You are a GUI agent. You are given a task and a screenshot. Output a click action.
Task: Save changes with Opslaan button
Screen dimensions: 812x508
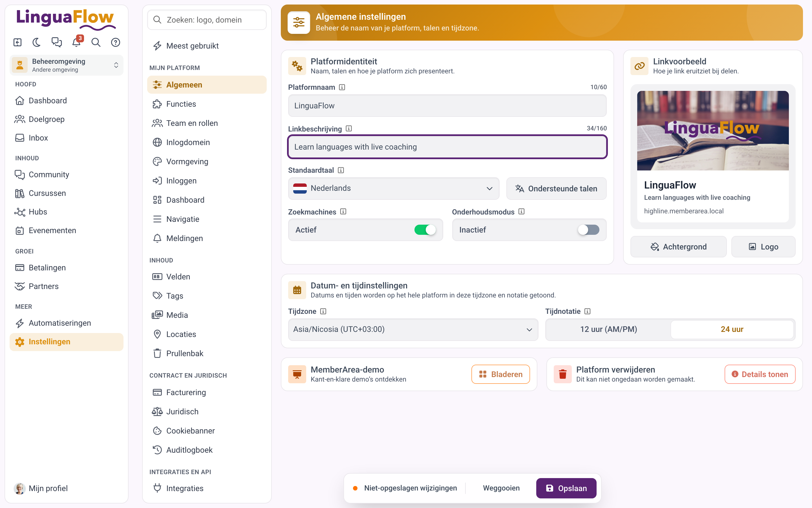(x=566, y=488)
